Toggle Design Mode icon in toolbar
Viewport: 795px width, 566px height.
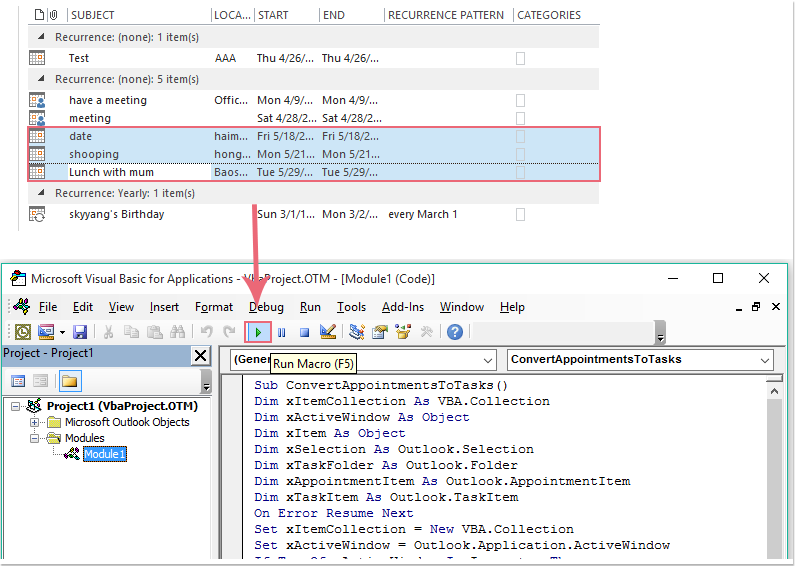pyautogui.click(x=328, y=332)
